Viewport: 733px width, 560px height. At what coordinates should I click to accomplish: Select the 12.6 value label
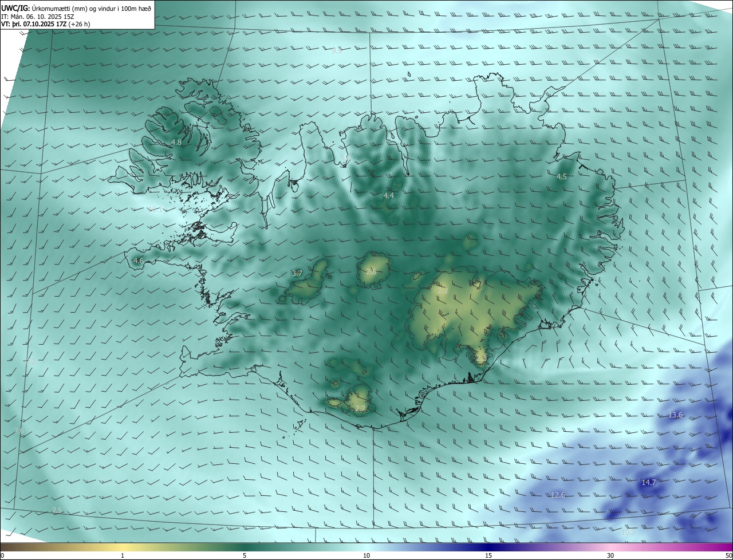pyautogui.click(x=558, y=495)
